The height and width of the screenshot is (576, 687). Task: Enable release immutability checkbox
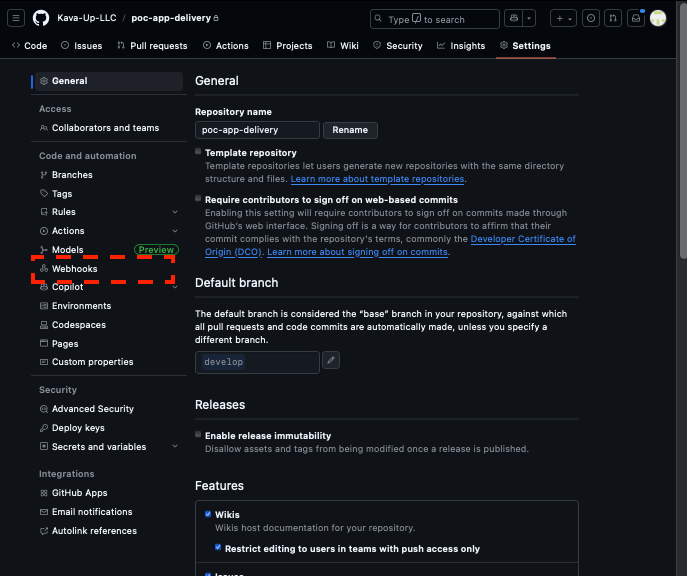click(x=199, y=435)
